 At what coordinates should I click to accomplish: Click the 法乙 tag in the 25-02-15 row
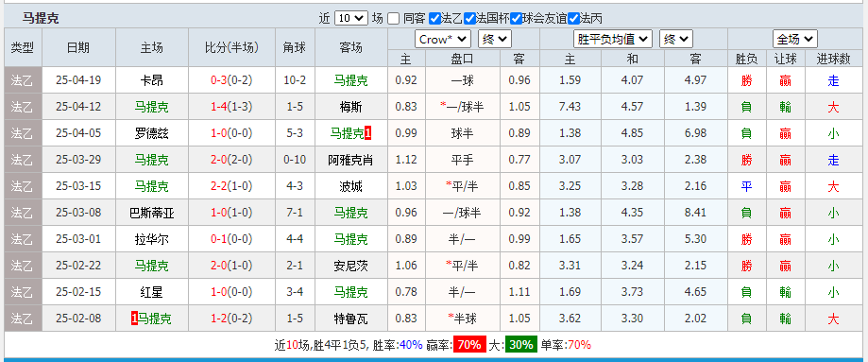click(23, 292)
